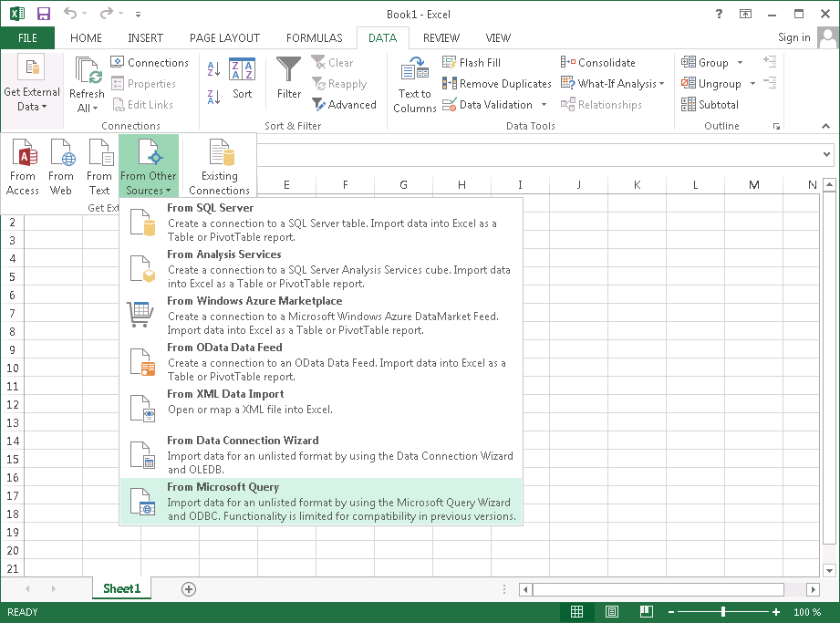
Task: Open the FORMULAS ribbon tab
Action: tap(315, 38)
